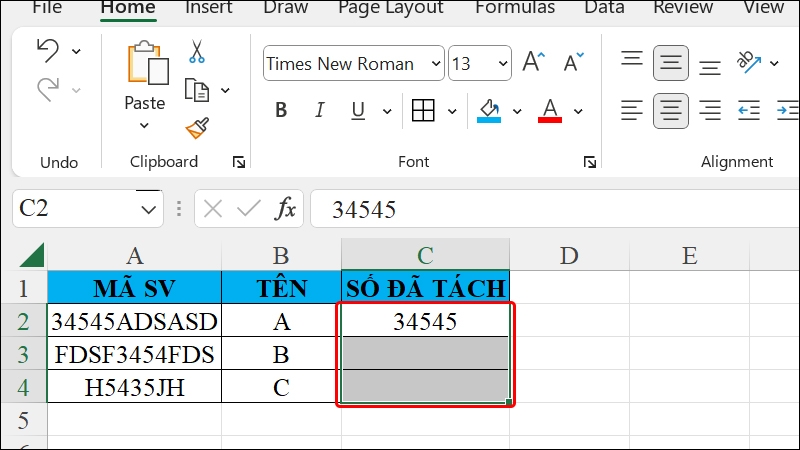This screenshot has width=800, height=450.
Task: Open the Copy options dropdown arrow
Action: pos(225,91)
